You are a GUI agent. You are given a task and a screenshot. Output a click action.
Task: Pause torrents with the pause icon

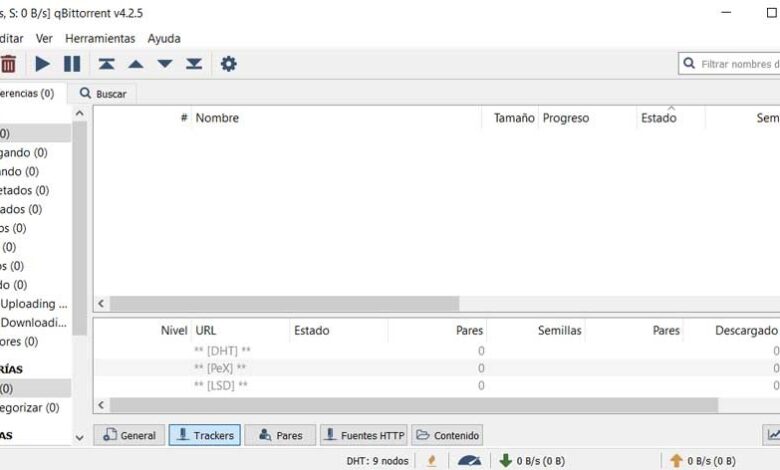point(72,64)
